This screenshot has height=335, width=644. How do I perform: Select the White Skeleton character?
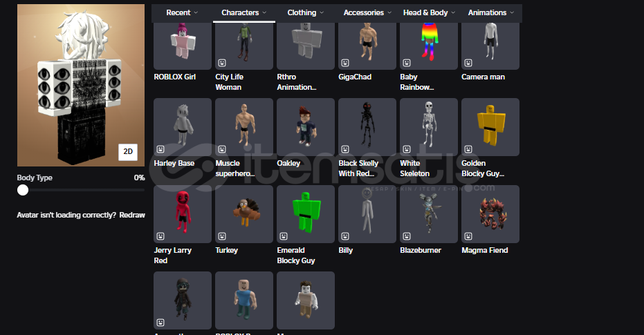click(x=429, y=127)
